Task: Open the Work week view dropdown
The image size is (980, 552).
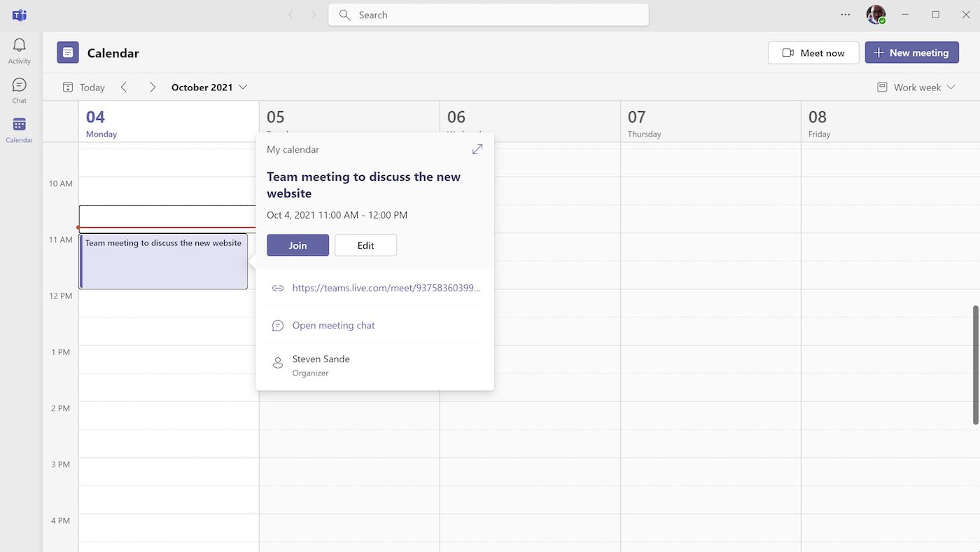Action: (916, 88)
